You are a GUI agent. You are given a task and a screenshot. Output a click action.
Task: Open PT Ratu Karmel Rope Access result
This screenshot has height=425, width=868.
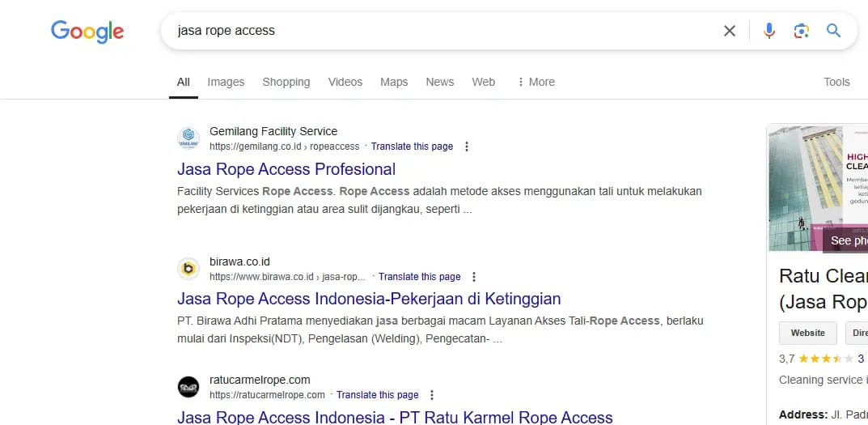[x=395, y=417]
